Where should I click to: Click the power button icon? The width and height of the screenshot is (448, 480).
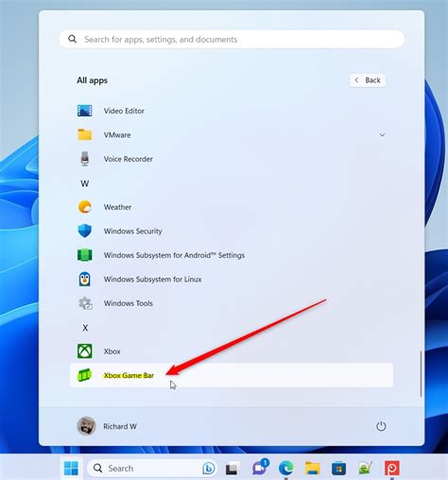pos(381,426)
